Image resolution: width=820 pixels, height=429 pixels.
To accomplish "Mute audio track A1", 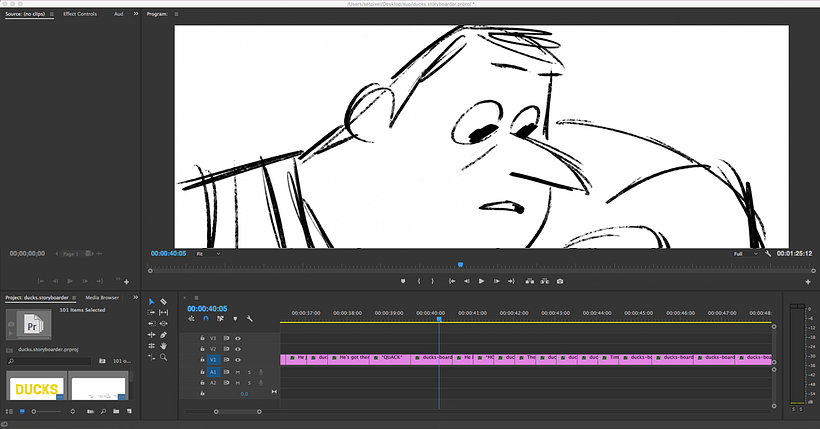I will click(x=237, y=372).
